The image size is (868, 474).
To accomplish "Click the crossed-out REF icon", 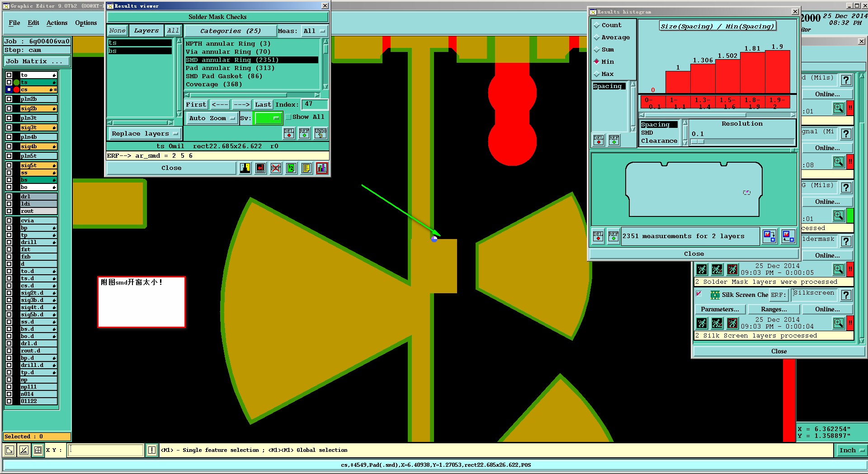I will (276, 168).
